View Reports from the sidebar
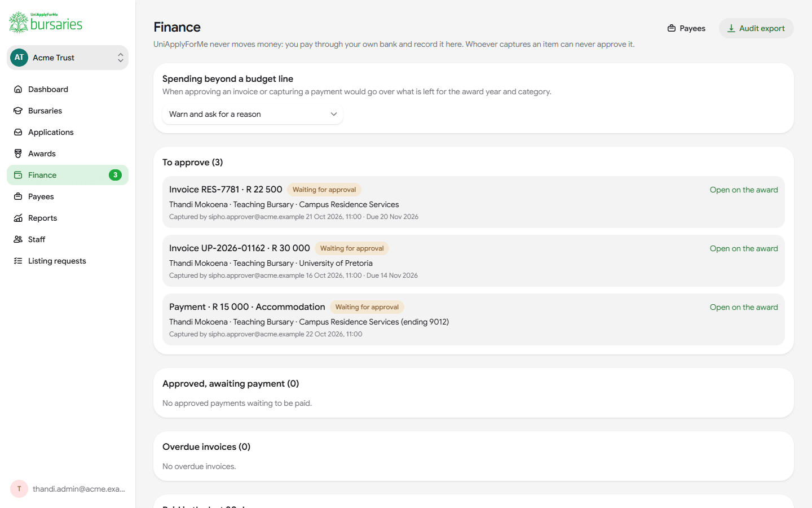Image resolution: width=812 pixels, height=508 pixels. click(x=68, y=218)
